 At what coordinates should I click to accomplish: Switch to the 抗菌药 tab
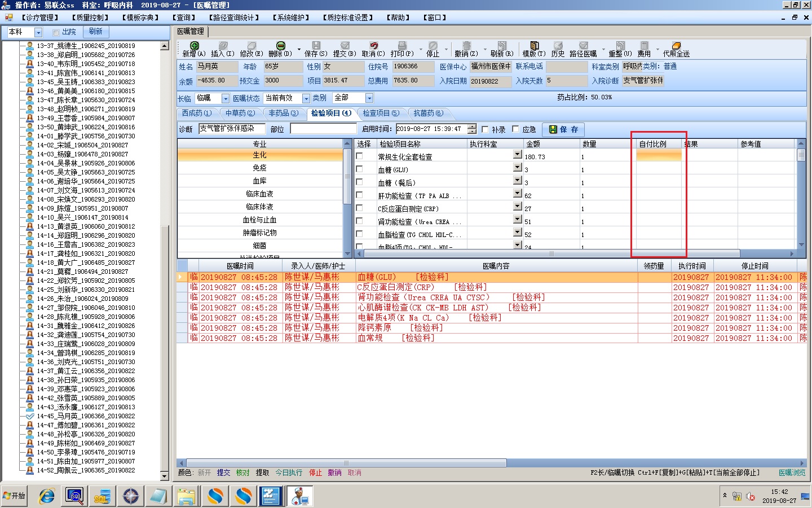coord(428,113)
